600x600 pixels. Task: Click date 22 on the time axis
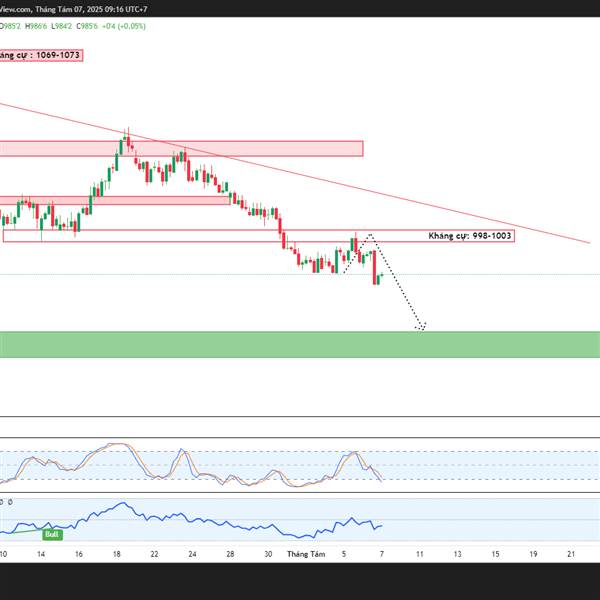point(154,554)
